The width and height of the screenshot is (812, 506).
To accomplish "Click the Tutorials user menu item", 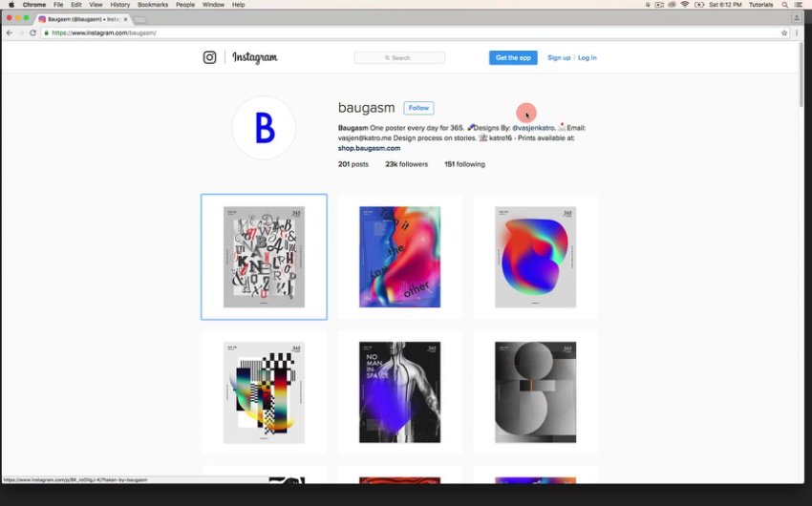I will pyautogui.click(x=760, y=5).
